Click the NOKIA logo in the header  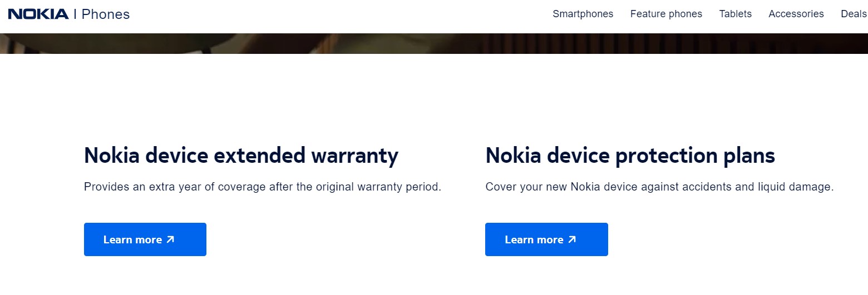(38, 14)
